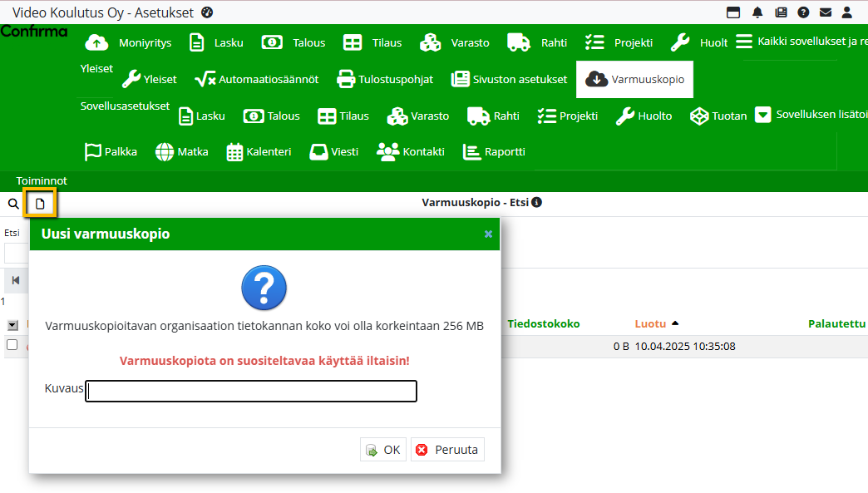The height and width of the screenshot is (493, 868).
Task: Open the user profile icon
Action: (x=848, y=12)
